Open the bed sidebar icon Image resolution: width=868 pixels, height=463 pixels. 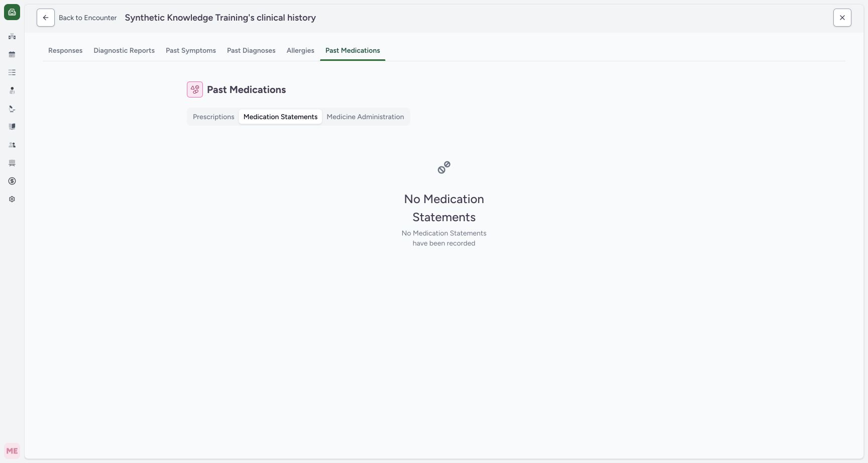click(12, 163)
